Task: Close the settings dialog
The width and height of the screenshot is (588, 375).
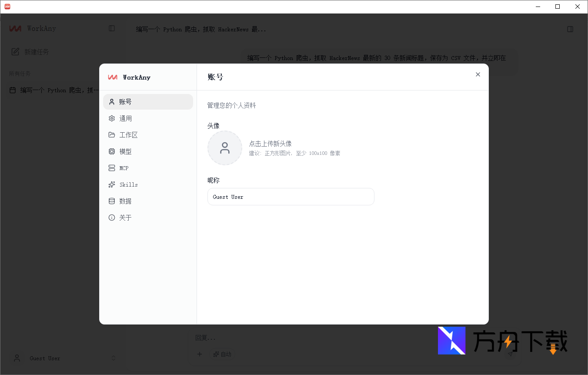Action: [478, 74]
